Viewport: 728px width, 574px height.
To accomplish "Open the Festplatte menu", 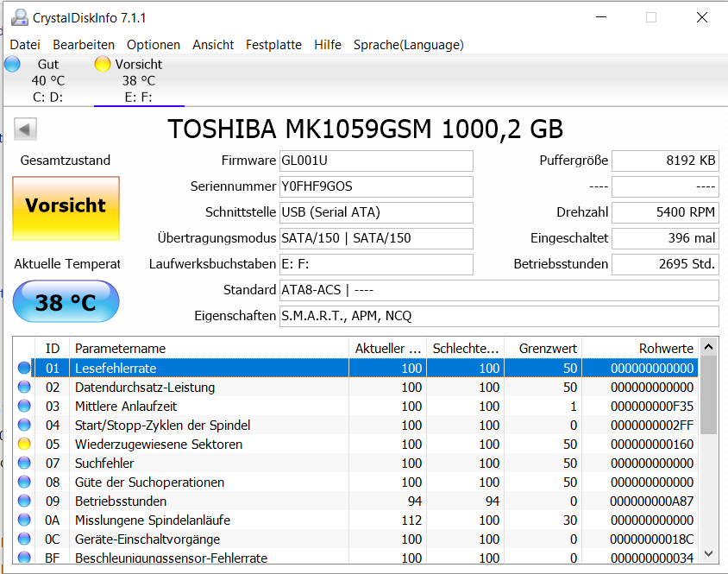I will tap(273, 45).
